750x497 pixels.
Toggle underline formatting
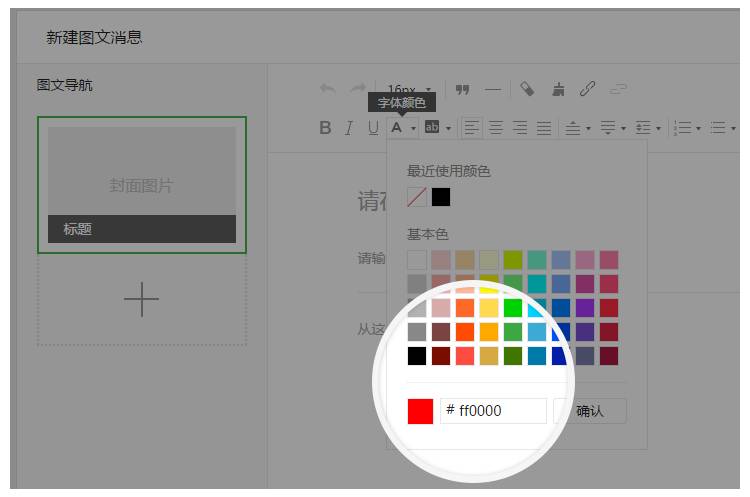click(373, 128)
